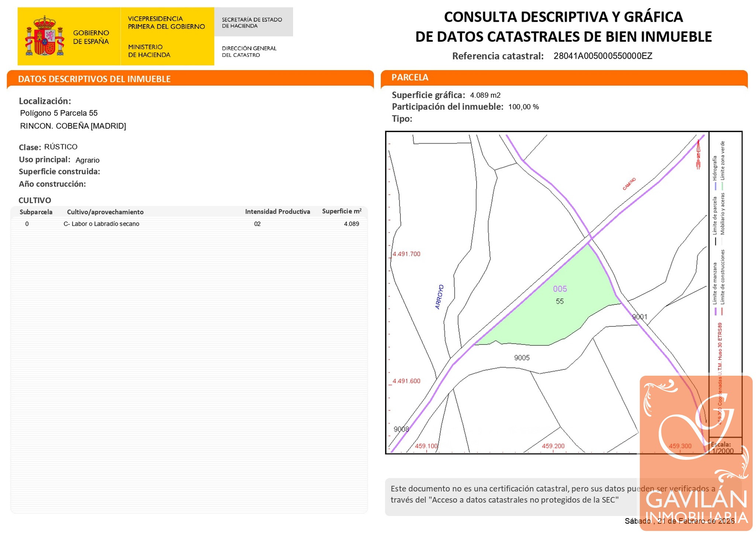Click the GOBIERNO DE ESPAÑA logo text
This screenshot has height=534, width=756.
click(x=91, y=37)
